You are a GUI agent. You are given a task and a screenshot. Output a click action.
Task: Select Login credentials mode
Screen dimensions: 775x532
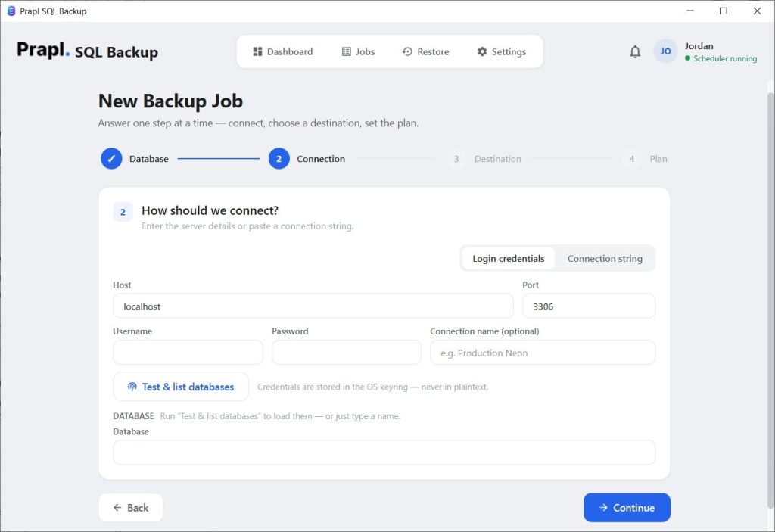508,259
